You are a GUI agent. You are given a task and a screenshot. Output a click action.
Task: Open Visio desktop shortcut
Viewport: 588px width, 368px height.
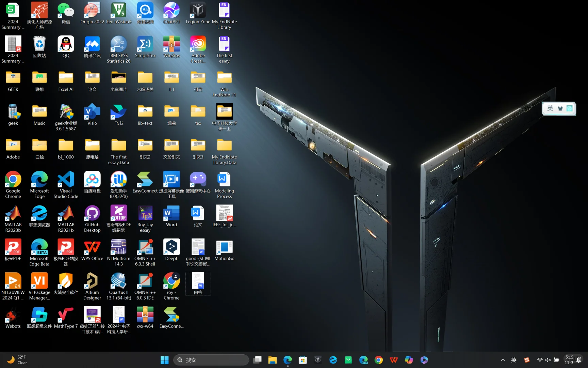click(x=92, y=115)
